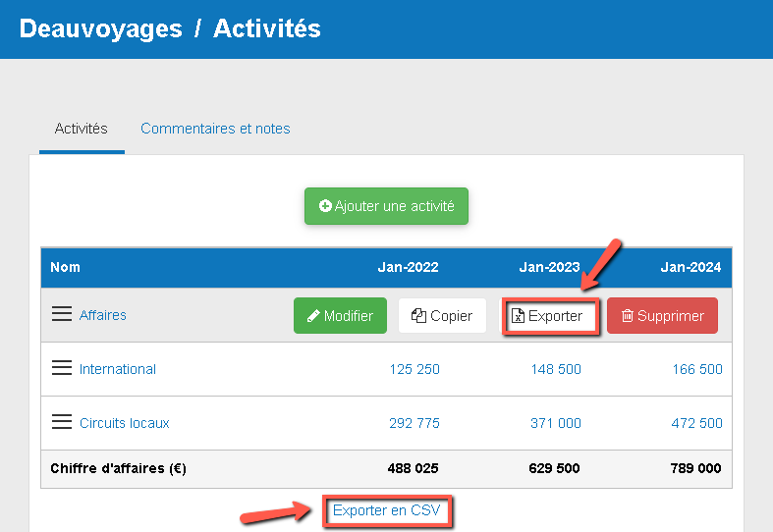Click the spreadsheet file icon in Exporter
The width and height of the screenshot is (773, 532).
[x=518, y=316]
